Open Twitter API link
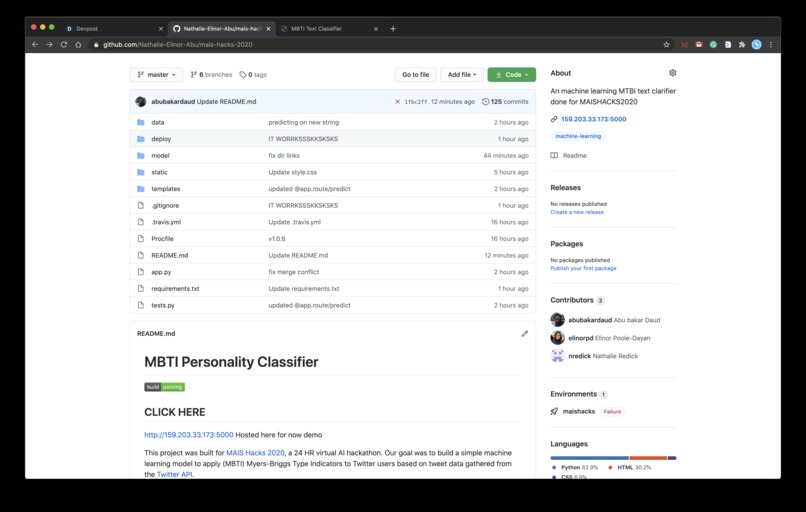The height and width of the screenshot is (512, 806). (174, 474)
